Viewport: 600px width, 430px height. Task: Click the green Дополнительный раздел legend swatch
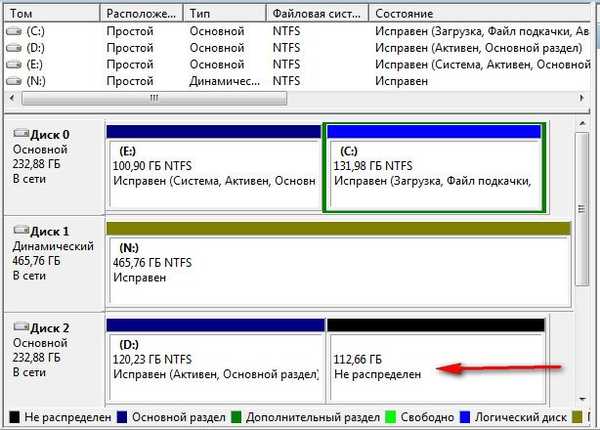[236, 417]
